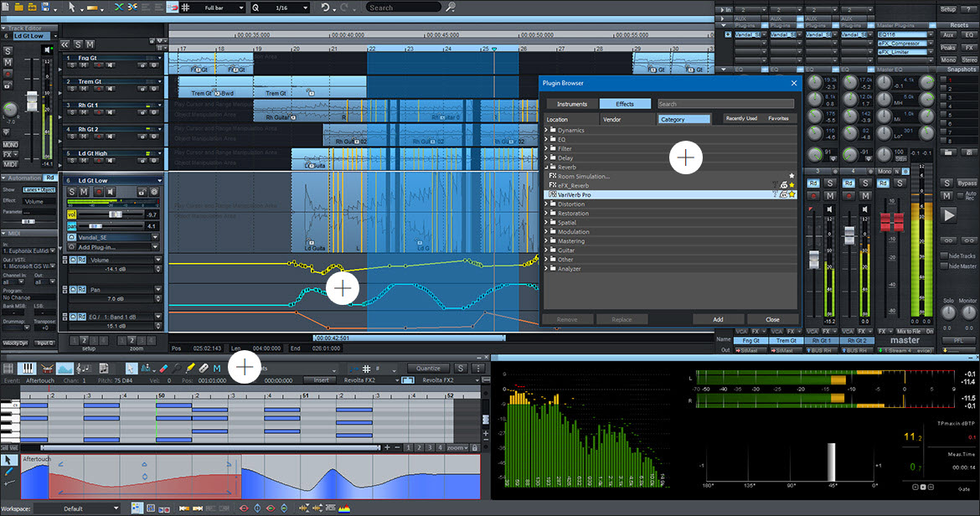This screenshot has height=516, width=980.
Task: Toggle the hide Master checkbox
Action: click(x=944, y=266)
